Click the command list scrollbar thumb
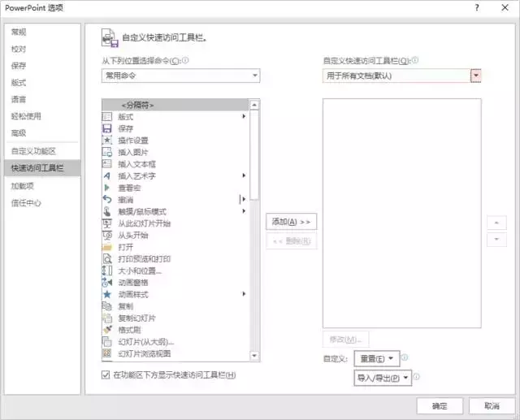This screenshot has width=520, height=420. [254, 155]
